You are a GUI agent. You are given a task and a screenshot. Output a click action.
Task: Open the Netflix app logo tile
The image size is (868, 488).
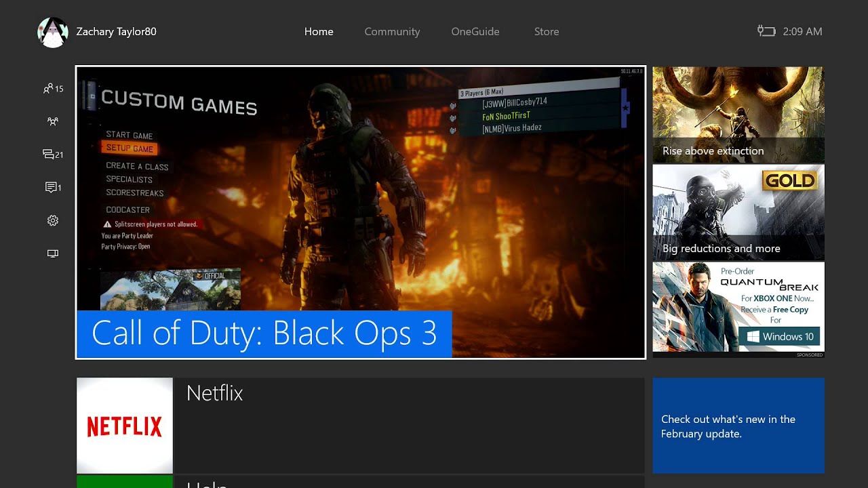(125, 426)
